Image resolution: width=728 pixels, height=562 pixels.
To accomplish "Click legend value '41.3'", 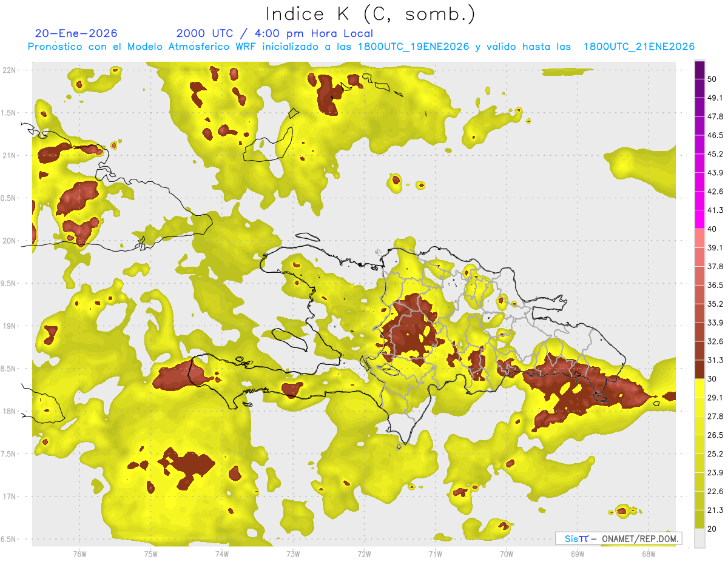I will coord(715,210).
